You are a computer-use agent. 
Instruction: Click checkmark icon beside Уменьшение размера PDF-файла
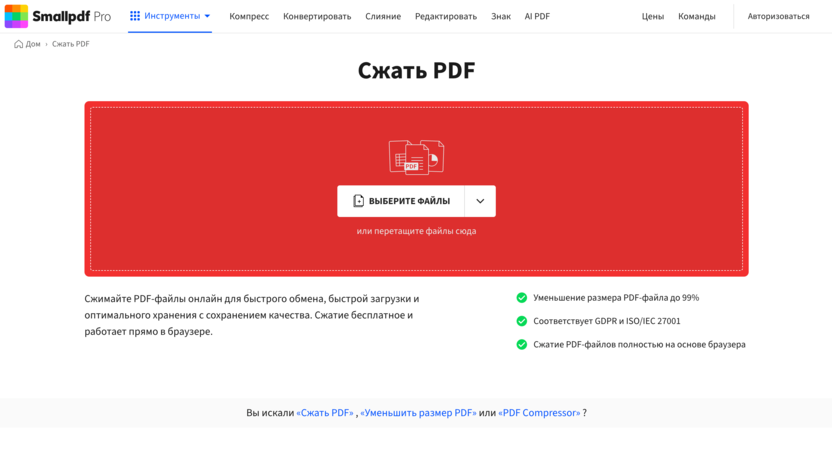(x=522, y=298)
